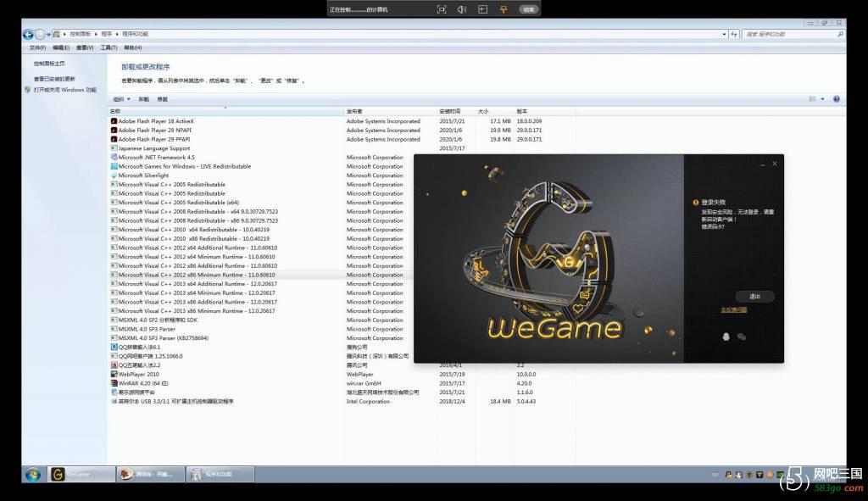Viewport: 868px width, 501px height.
Task: Click 程序 in the address breadcrumb
Action: coord(106,34)
